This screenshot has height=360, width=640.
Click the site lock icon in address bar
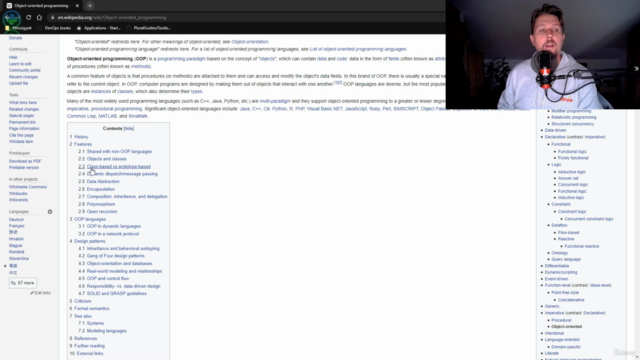pyautogui.click(x=52, y=18)
